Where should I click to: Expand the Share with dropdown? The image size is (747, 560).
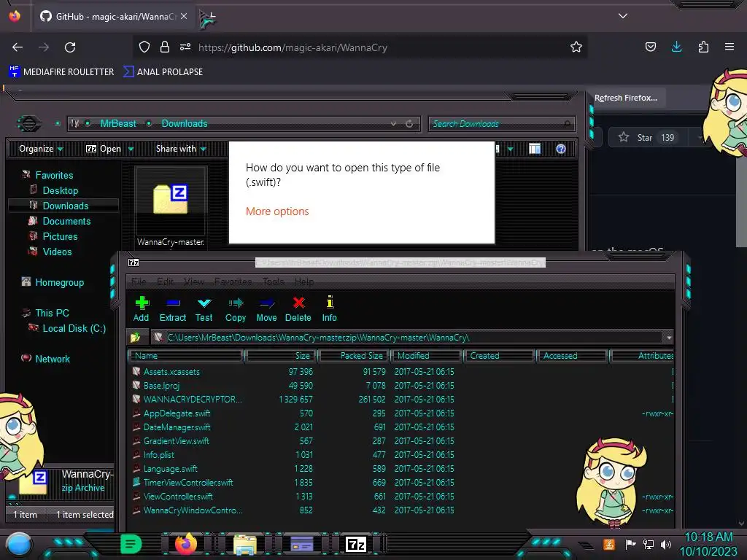coord(181,149)
